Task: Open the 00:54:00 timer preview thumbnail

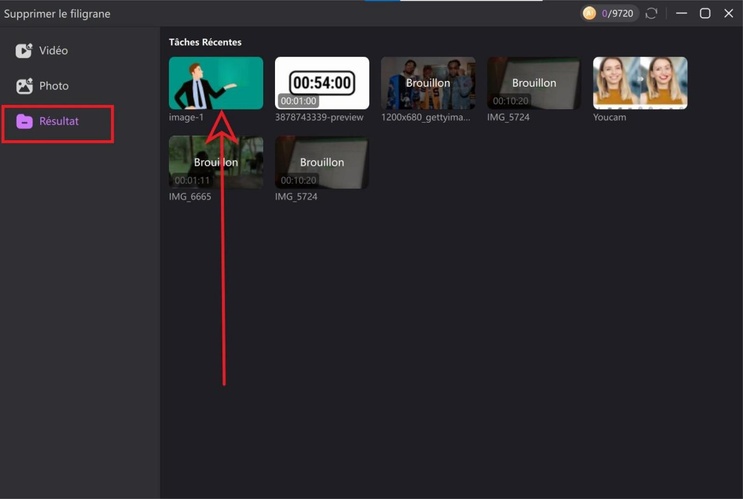Action: pyautogui.click(x=322, y=83)
